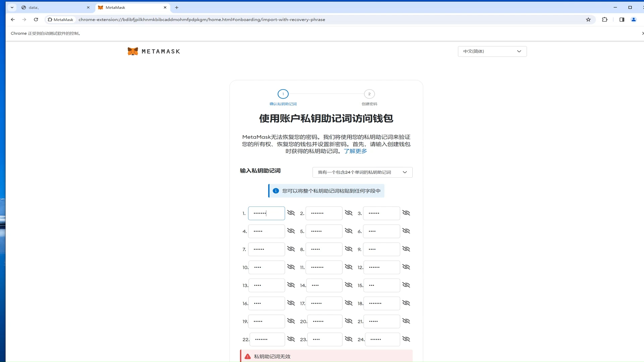This screenshot has height=362, width=644.
Task: Show word 14 via eye icon
Action: [348, 285]
